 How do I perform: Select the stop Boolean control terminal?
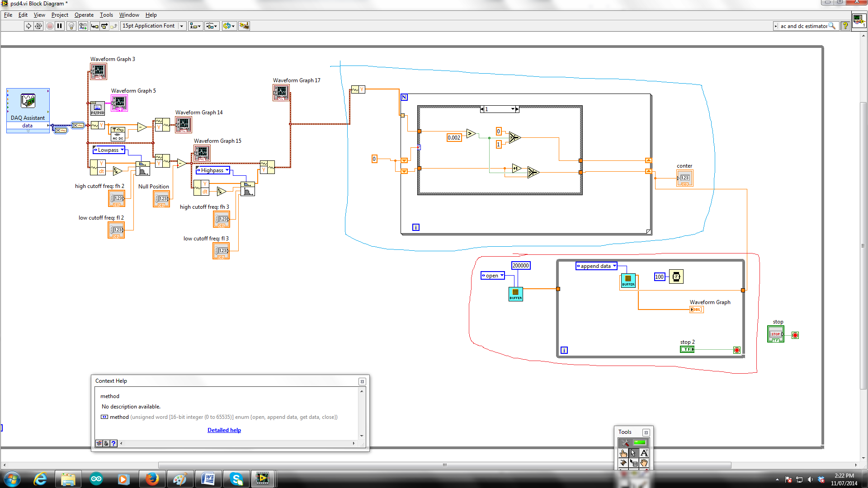[x=776, y=334]
